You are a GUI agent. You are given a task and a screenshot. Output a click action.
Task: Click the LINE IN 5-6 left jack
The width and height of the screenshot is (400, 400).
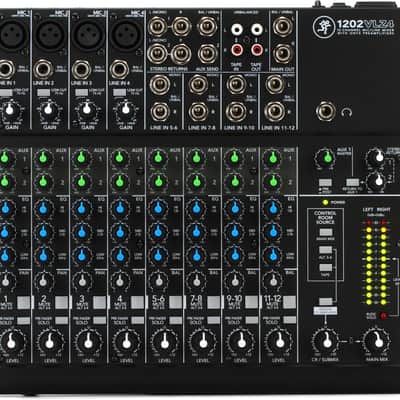[160, 85]
